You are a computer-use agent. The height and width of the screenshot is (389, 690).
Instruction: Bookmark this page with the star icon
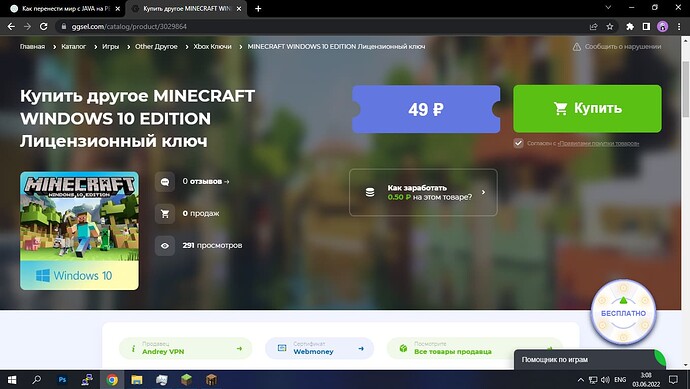point(609,26)
